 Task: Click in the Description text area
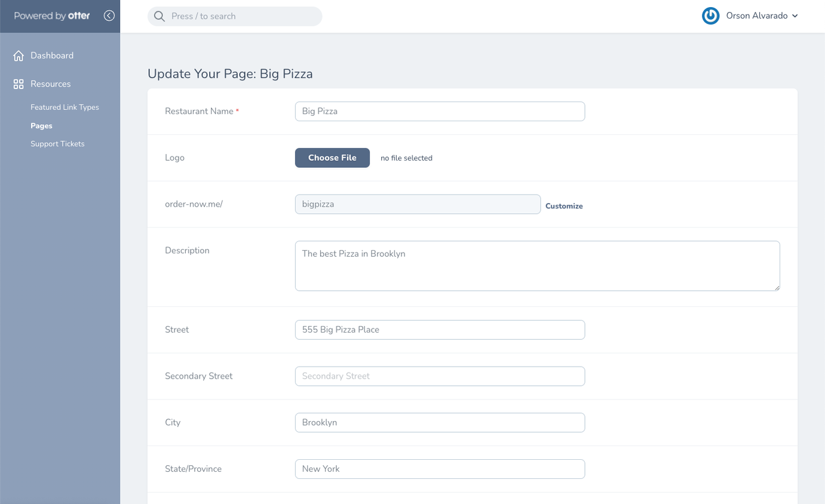coord(538,266)
